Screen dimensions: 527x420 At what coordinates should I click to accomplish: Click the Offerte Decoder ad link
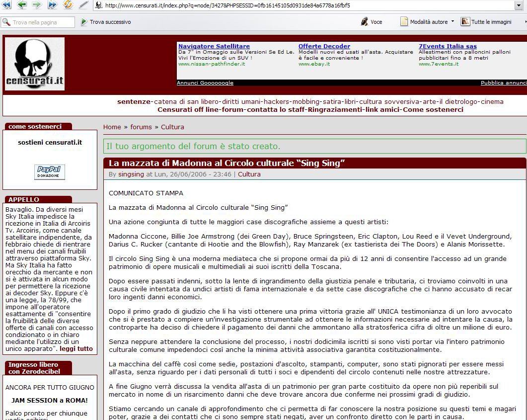pos(324,46)
